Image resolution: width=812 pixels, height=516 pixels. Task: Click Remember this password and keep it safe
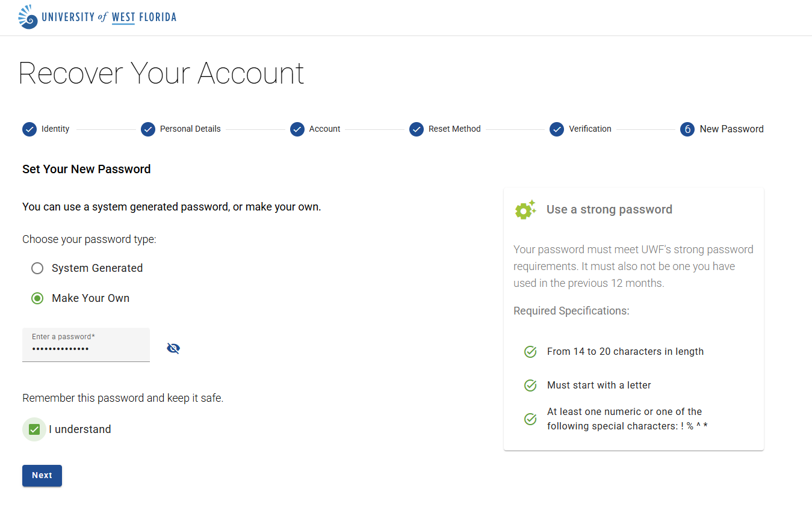pyautogui.click(x=123, y=398)
